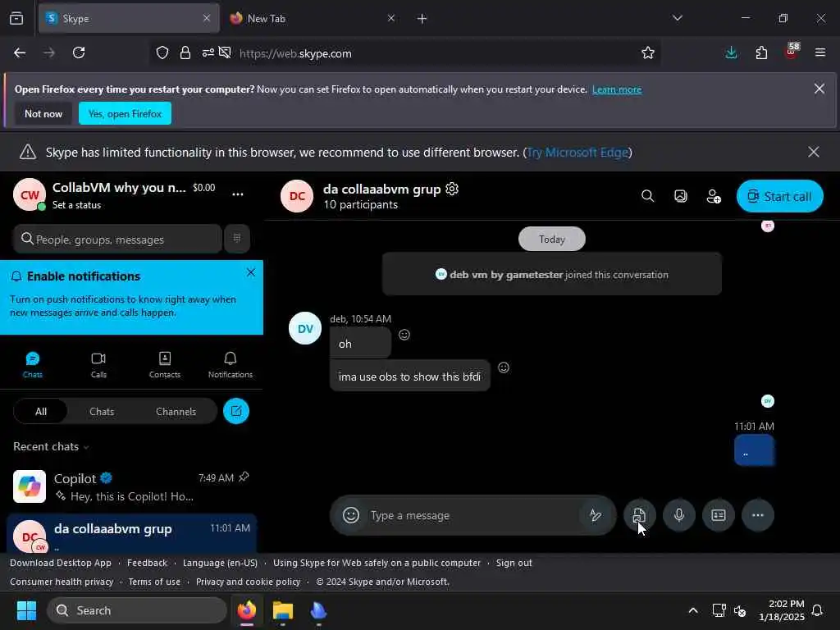Click the taskbar Search box

tap(137, 610)
